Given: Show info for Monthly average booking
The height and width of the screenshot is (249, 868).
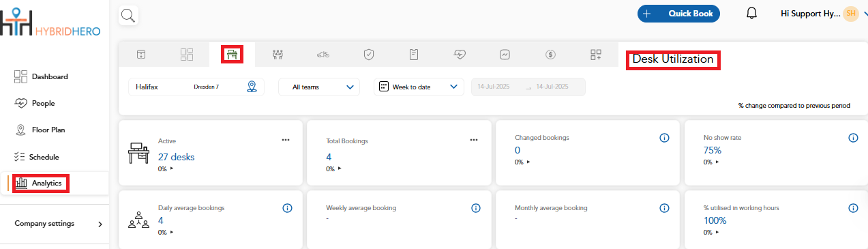Looking at the screenshot, I should [664, 208].
